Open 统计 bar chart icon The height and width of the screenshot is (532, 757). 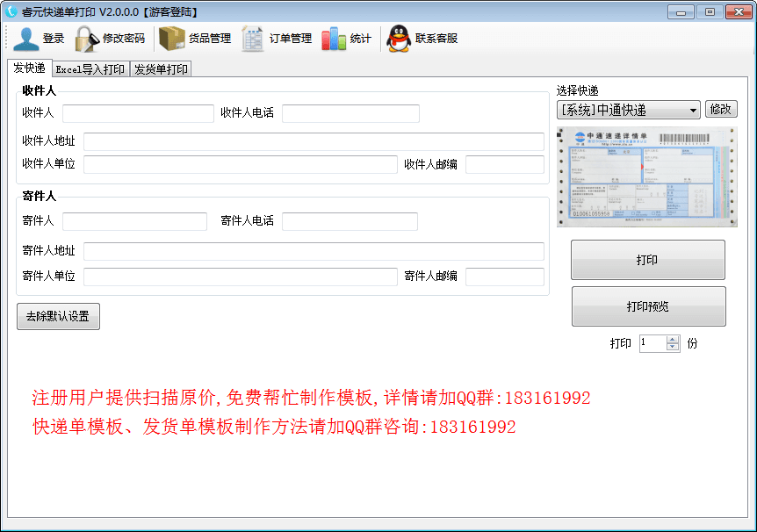(334, 39)
